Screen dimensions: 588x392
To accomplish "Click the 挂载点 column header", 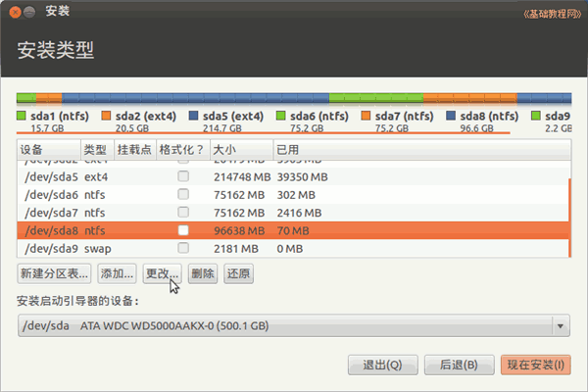I will click(135, 150).
